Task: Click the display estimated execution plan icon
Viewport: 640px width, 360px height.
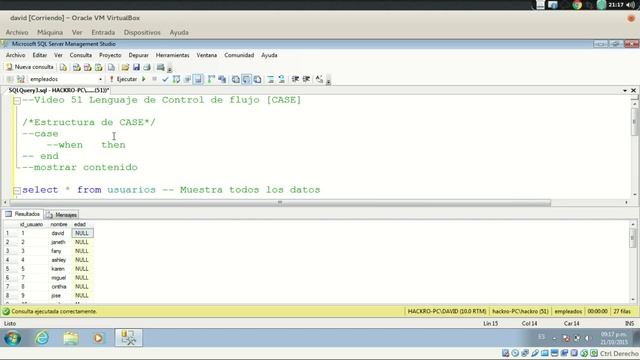Action: (x=176, y=79)
